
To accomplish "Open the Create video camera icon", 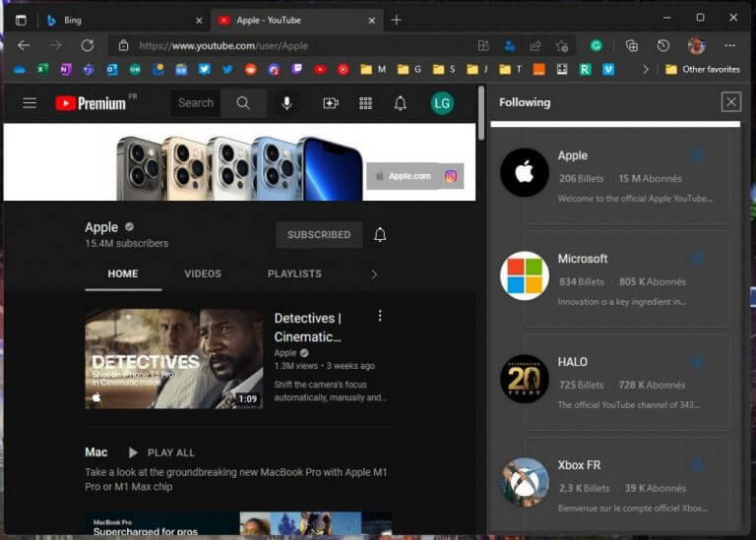I will (x=331, y=103).
